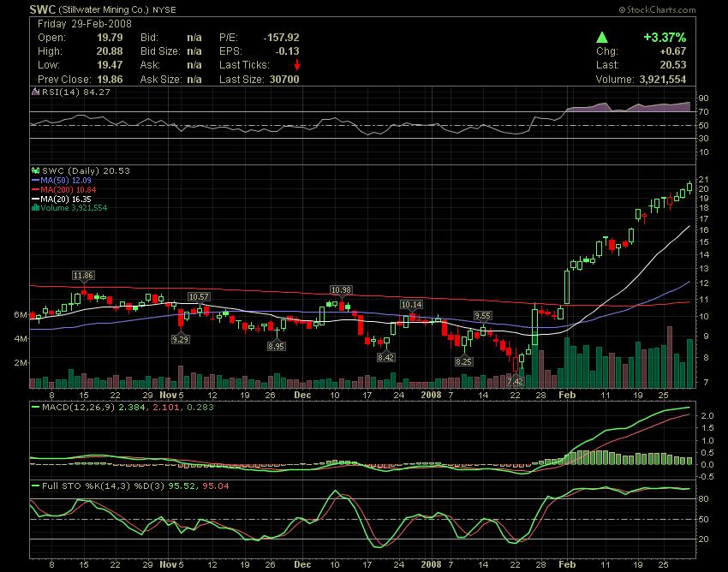728x572 pixels.
Task: Click the green up-triangle change indicator
Action: click(x=602, y=37)
